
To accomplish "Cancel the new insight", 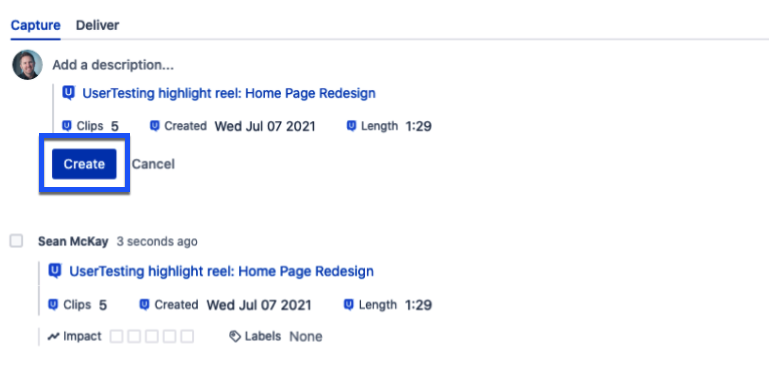I will pos(153,164).
